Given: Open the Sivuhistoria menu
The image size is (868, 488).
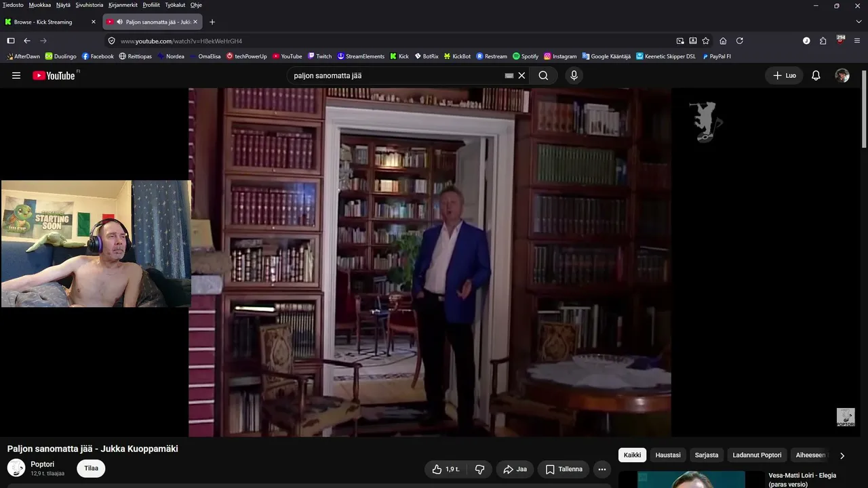Looking at the screenshot, I should coord(90,5).
